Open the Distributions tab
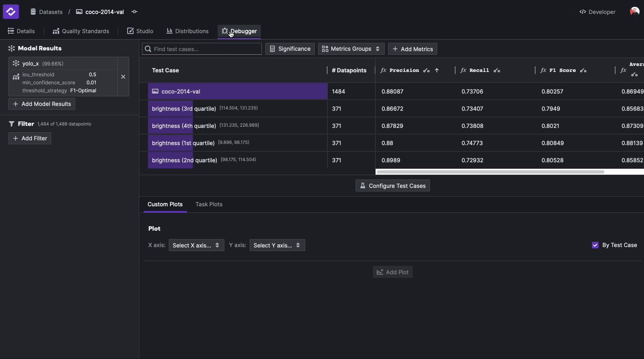Viewport: 644px width, 359px height. [188, 31]
